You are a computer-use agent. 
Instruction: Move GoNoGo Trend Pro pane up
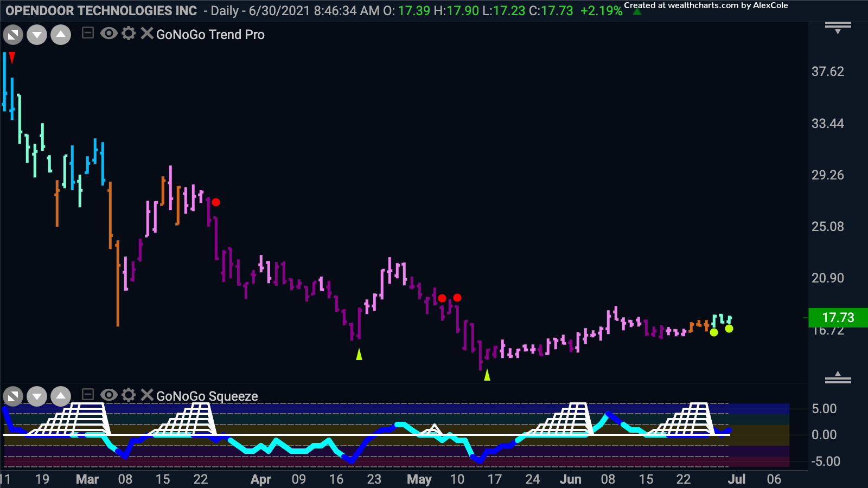(61, 35)
